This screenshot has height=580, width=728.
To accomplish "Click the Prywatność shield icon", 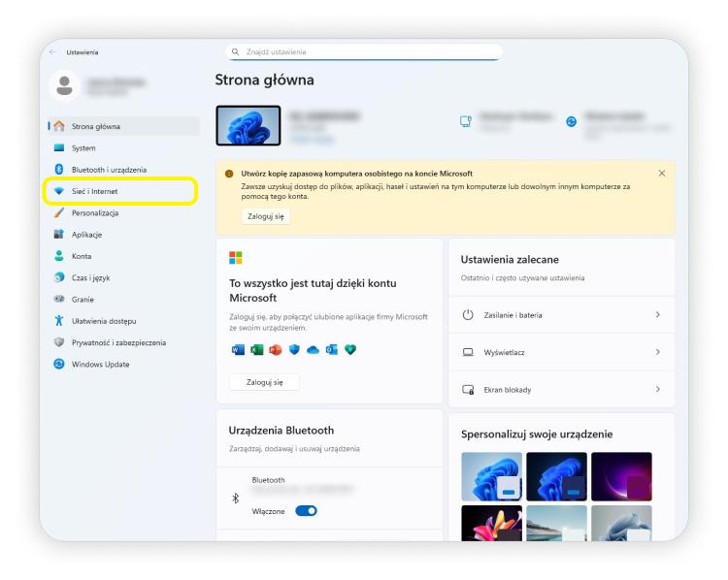I will (59, 342).
